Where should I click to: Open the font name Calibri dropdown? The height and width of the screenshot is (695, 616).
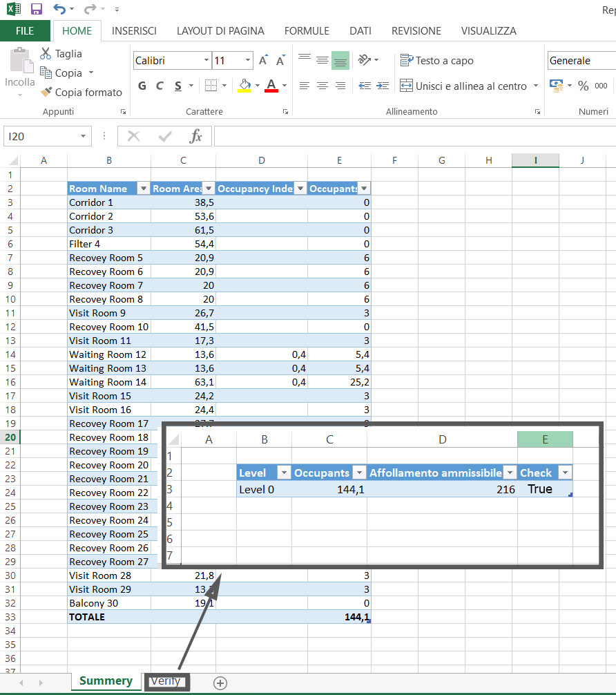pos(206,60)
